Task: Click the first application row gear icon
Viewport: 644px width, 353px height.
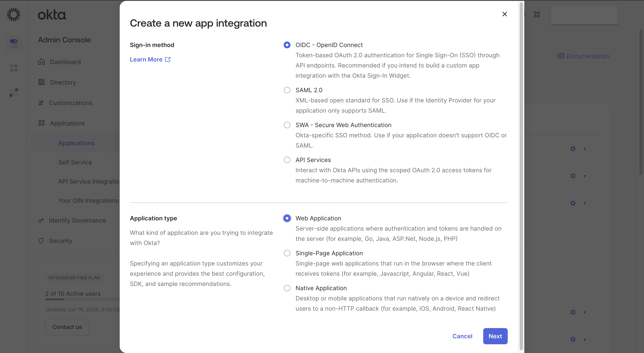Action: (573, 149)
